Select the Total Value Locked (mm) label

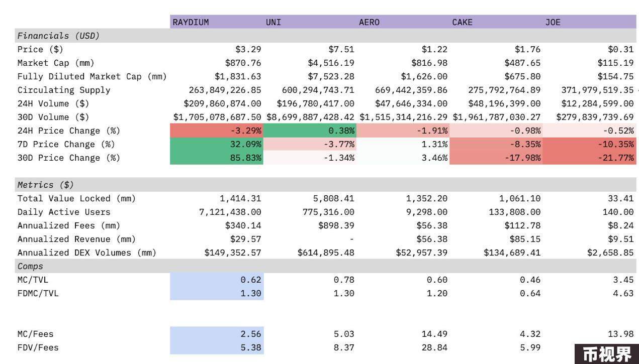(x=76, y=198)
